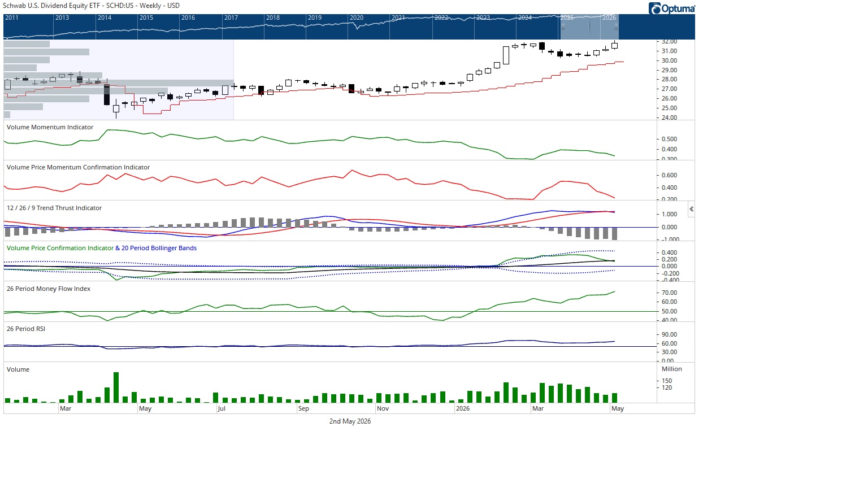Screen dimensions: 868x488
Task: Click the Million volume scale label
Action: (x=672, y=369)
